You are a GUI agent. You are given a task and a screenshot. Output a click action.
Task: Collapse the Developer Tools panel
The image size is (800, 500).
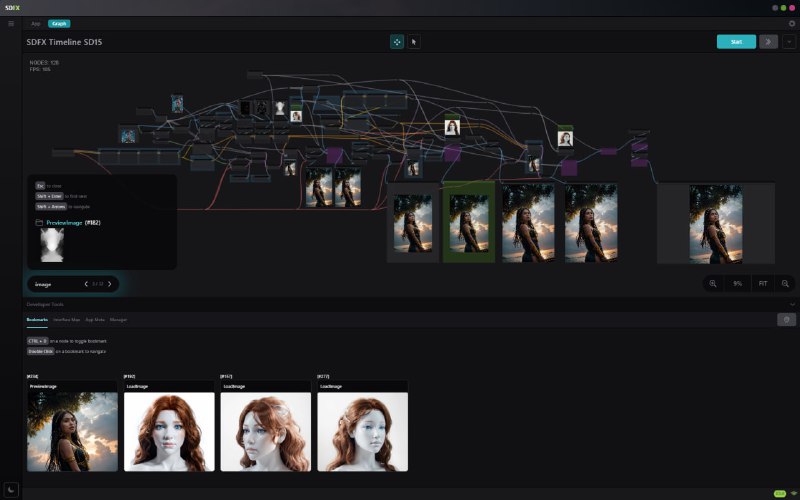click(792, 304)
